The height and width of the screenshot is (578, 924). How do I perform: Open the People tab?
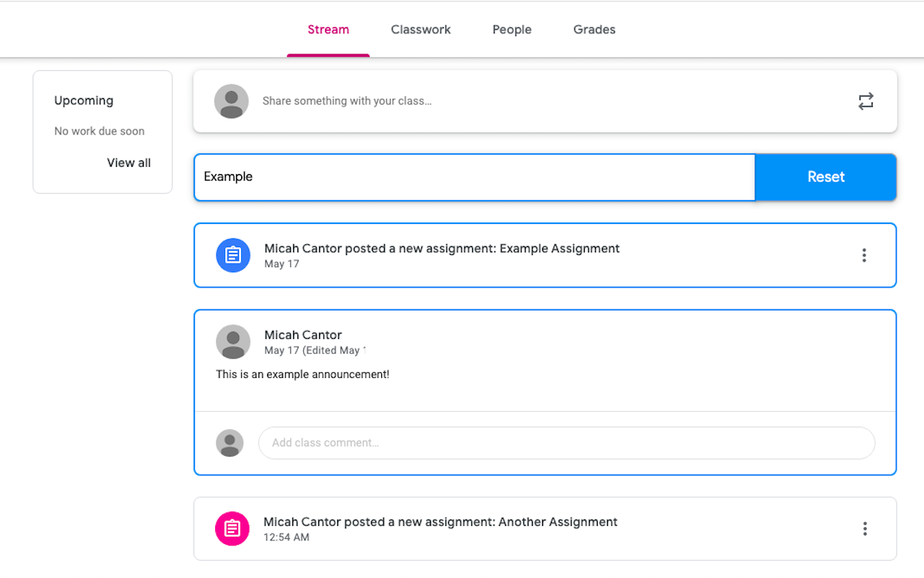(512, 30)
